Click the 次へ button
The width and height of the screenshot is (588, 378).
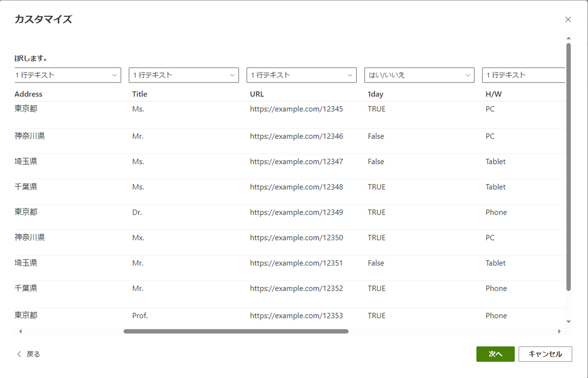[495, 354]
